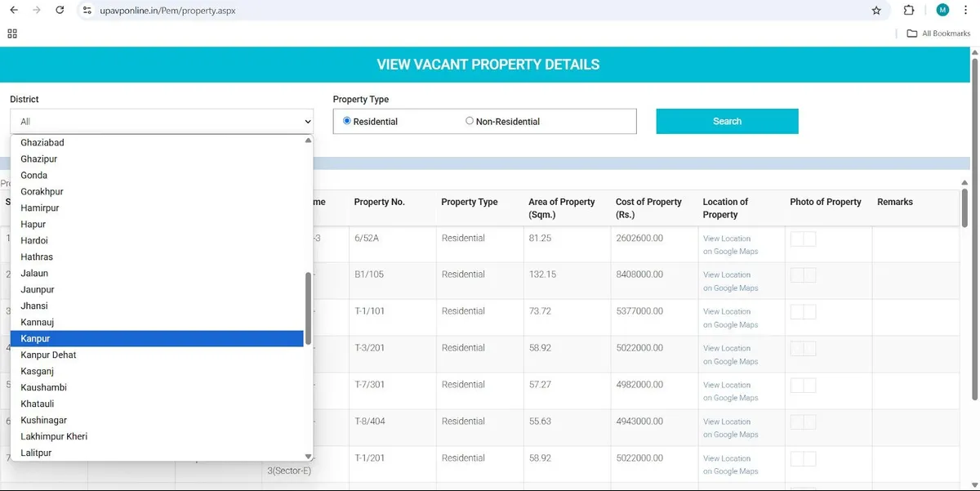The height and width of the screenshot is (491, 980).
Task: Select the Residential radio button
Action: click(347, 120)
